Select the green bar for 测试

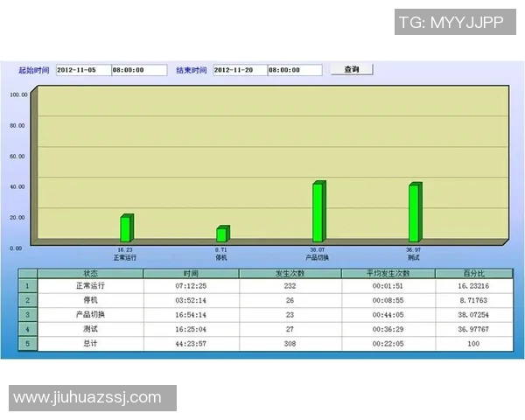click(415, 213)
